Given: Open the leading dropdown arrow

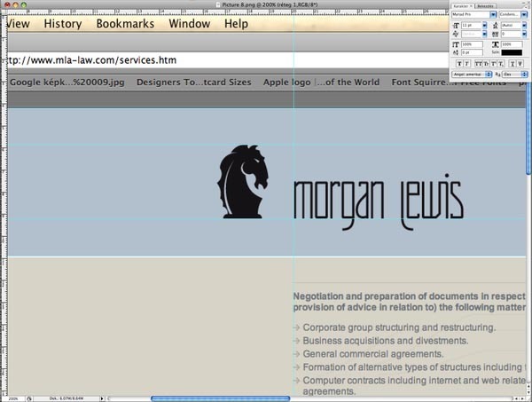Looking at the screenshot, I should tap(524, 26).
